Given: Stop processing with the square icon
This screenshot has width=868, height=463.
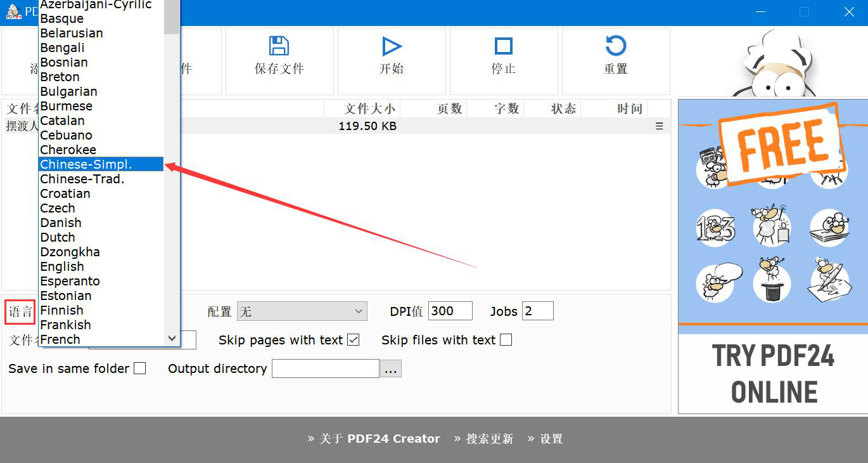Looking at the screenshot, I should click(x=504, y=46).
